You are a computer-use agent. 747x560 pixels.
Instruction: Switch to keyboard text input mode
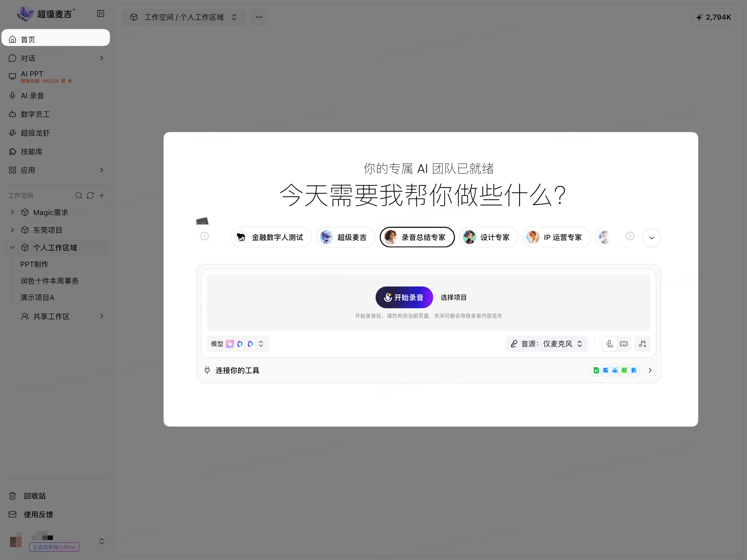point(624,344)
